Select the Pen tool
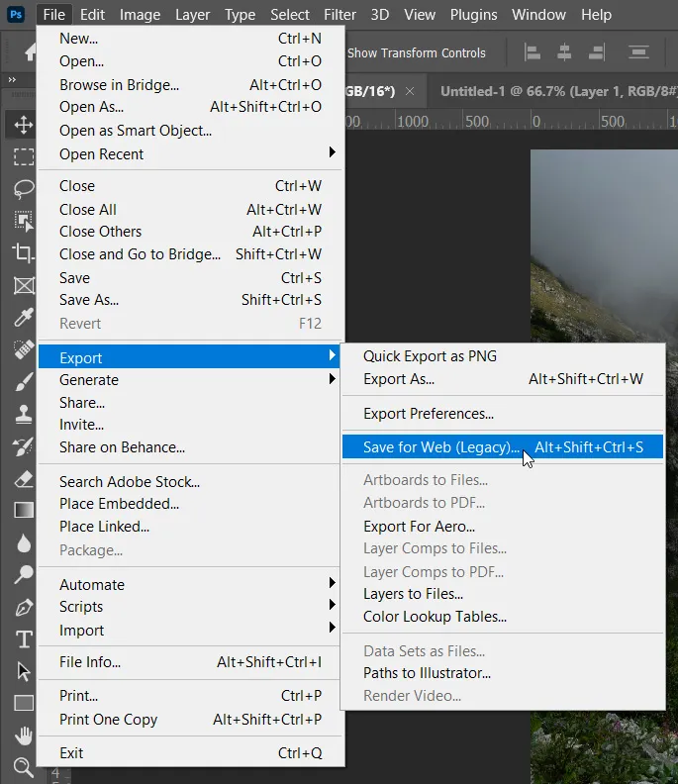Image resolution: width=678 pixels, height=784 pixels. [x=24, y=607]
